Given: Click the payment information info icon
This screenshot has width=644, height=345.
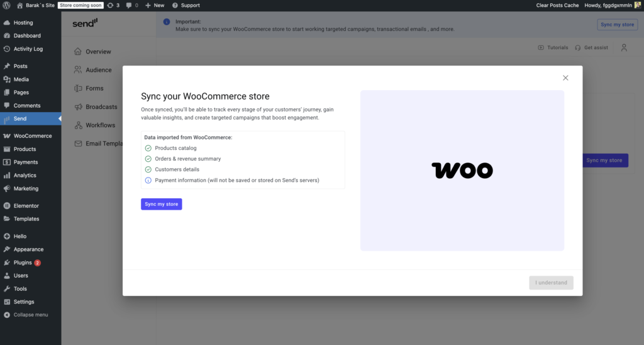Looking at the screenshot, I should (x=148, y=180).
